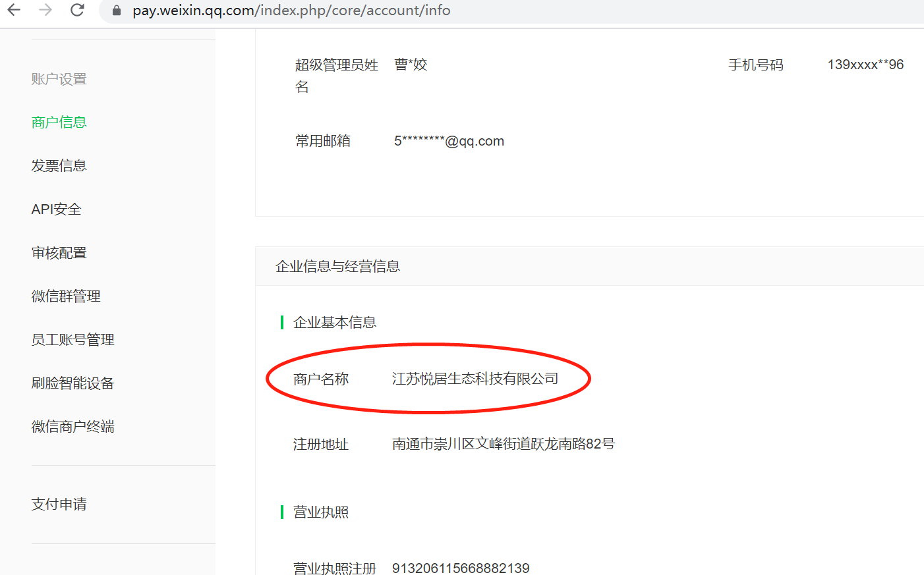The width and height of the screenshot is (924, 575).
Task: Click the 注册地址 label
Action: pos(321,444)
